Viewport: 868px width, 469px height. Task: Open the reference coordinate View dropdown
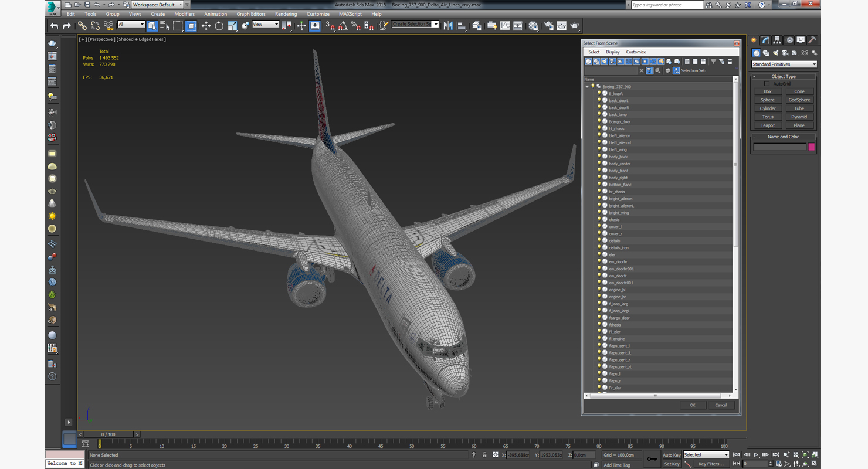tap(266, 25)
